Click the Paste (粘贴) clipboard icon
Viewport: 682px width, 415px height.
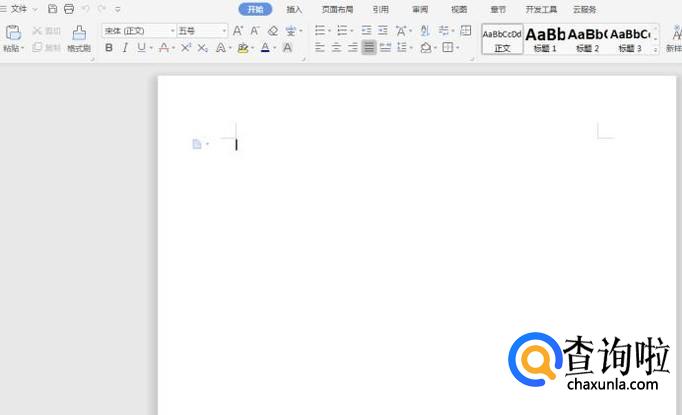click(13, 34)
